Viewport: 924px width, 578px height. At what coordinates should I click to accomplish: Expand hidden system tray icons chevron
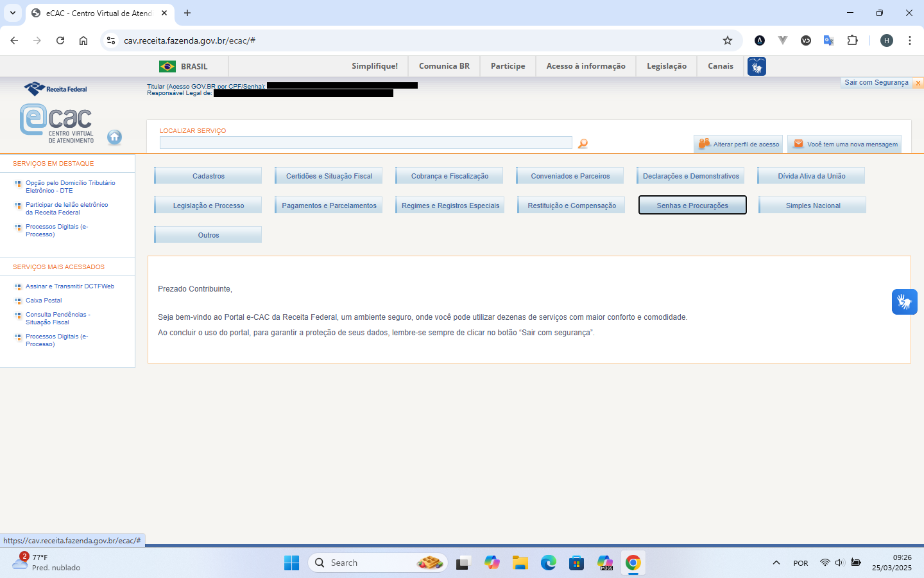pyautogui.click(x=776, y=563)
